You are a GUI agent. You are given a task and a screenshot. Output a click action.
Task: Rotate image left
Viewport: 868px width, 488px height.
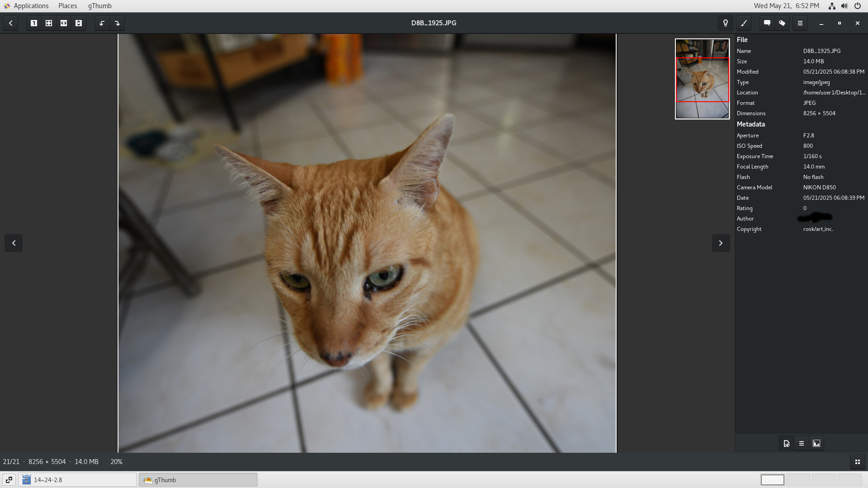click(x=102, y=23)
